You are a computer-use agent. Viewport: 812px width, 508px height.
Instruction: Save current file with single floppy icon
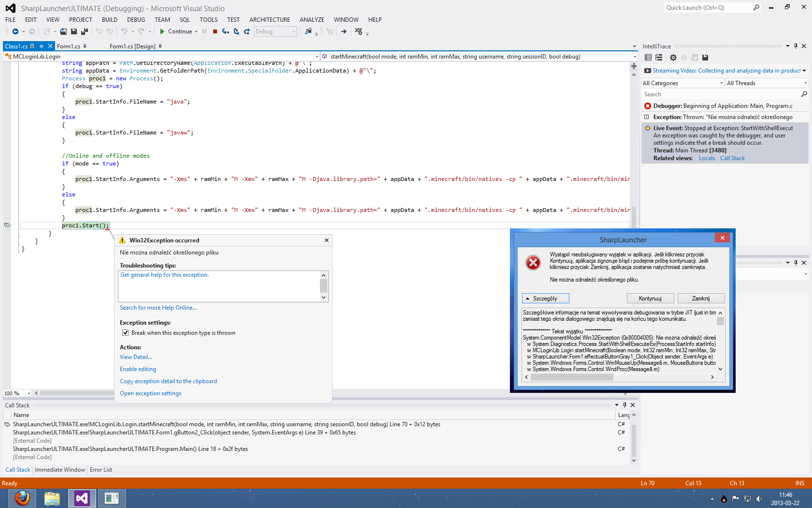coord(74,31)
